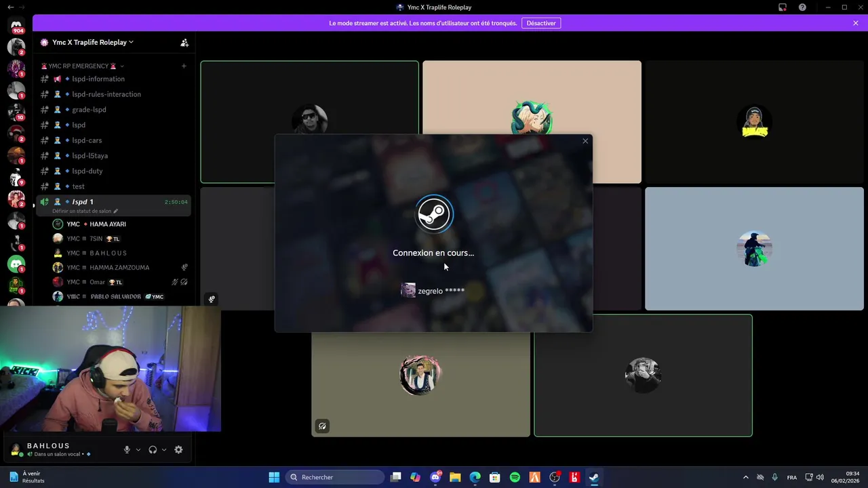Click the taskbar Rechercher search box
Screen dimensions: 868x488
pos(336,477)
